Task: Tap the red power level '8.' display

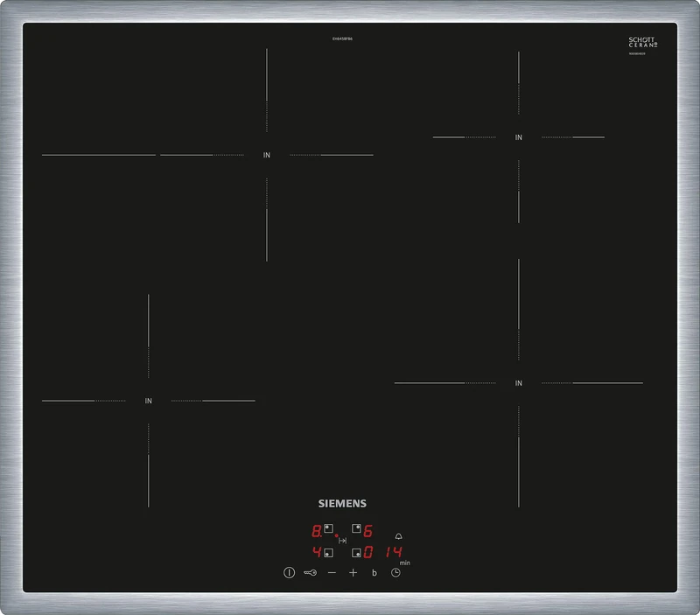Action: click(316, 528)
